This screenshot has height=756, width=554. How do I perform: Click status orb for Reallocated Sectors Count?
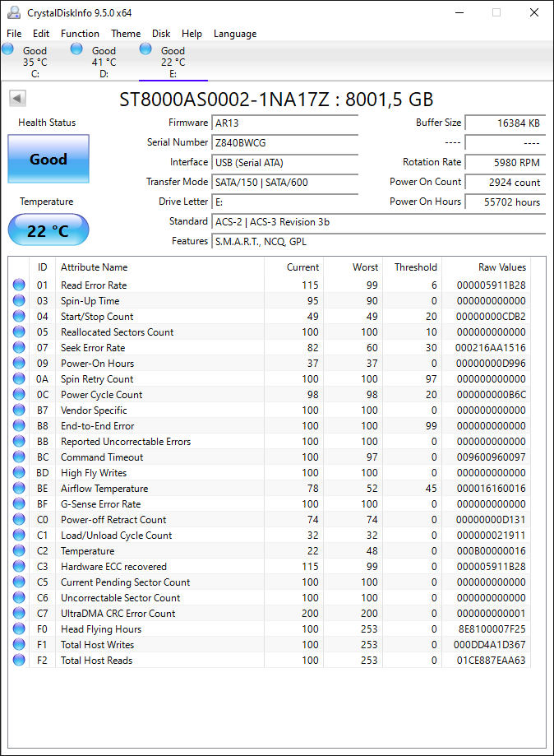point(19,332)
